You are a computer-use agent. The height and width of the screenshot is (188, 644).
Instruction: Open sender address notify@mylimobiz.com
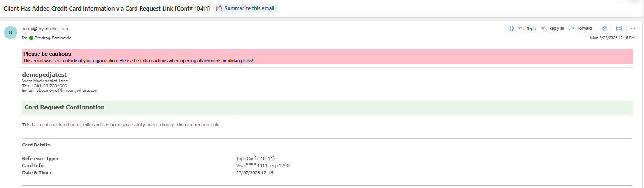click(44, 28)
